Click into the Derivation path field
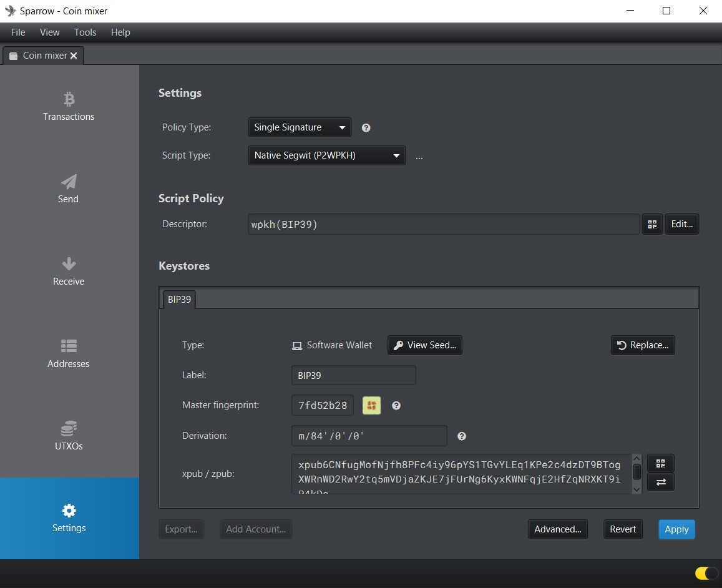 click(369, 436)
